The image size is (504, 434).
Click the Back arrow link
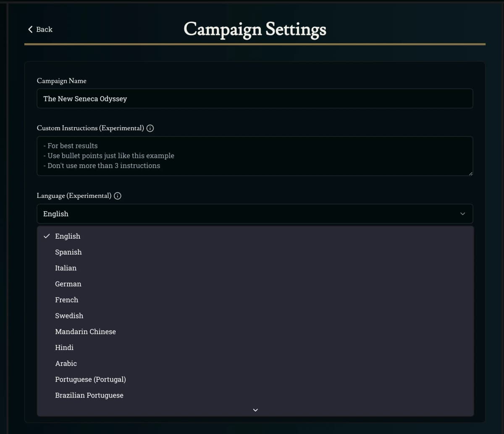(x=40, y=29)
